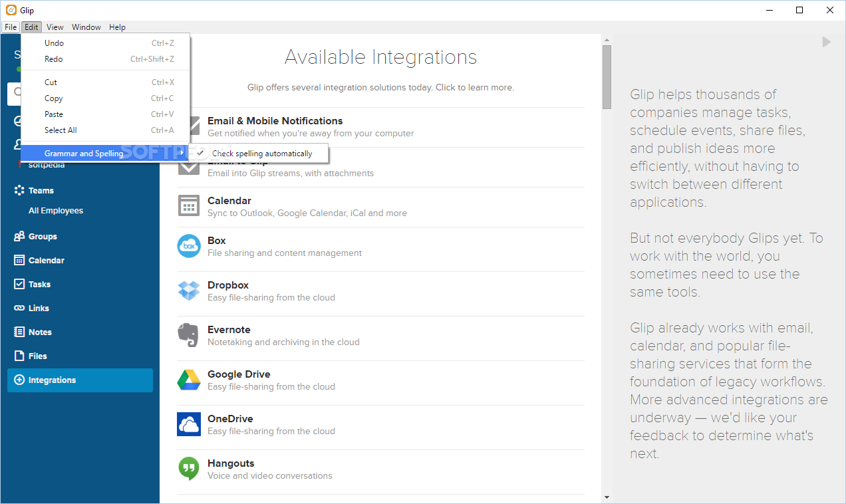The image size is (846, 504).
Task: Choose Paste from the Edit menu
Action: 106,114
